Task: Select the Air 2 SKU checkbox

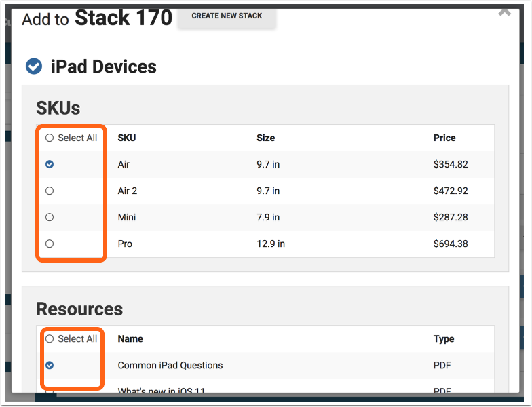Action: click(50, 191)
